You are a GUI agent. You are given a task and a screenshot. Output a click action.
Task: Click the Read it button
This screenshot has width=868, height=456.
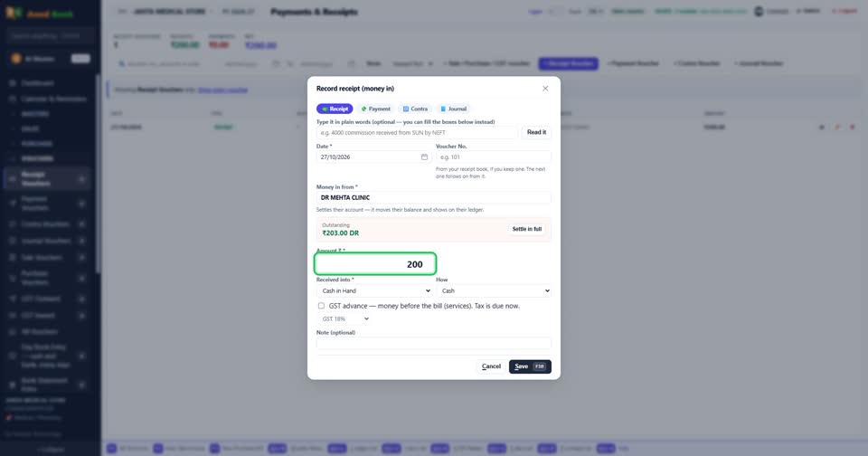(536, 132)
